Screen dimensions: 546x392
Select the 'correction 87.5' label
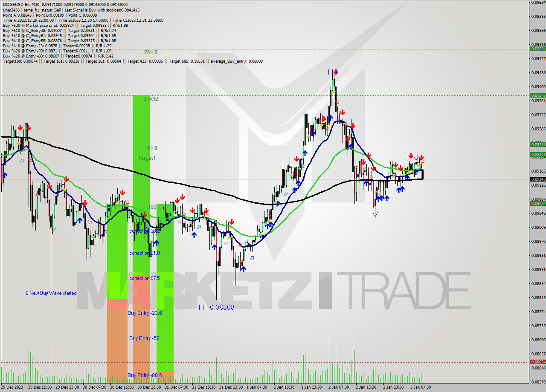145,278
